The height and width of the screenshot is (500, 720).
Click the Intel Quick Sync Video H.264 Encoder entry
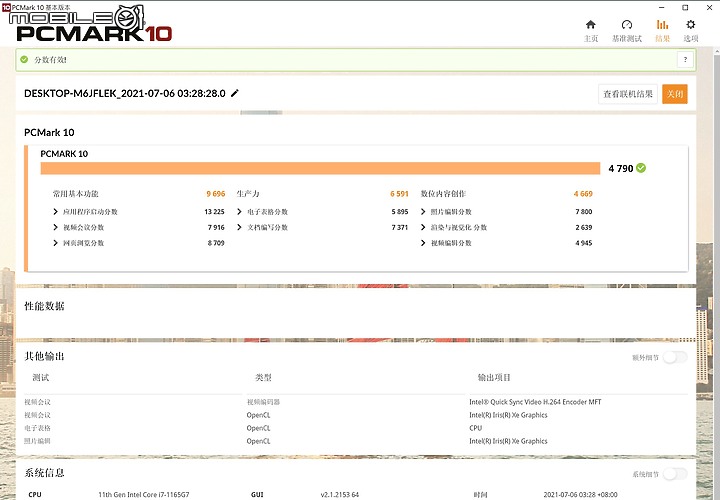coord(535,402)
